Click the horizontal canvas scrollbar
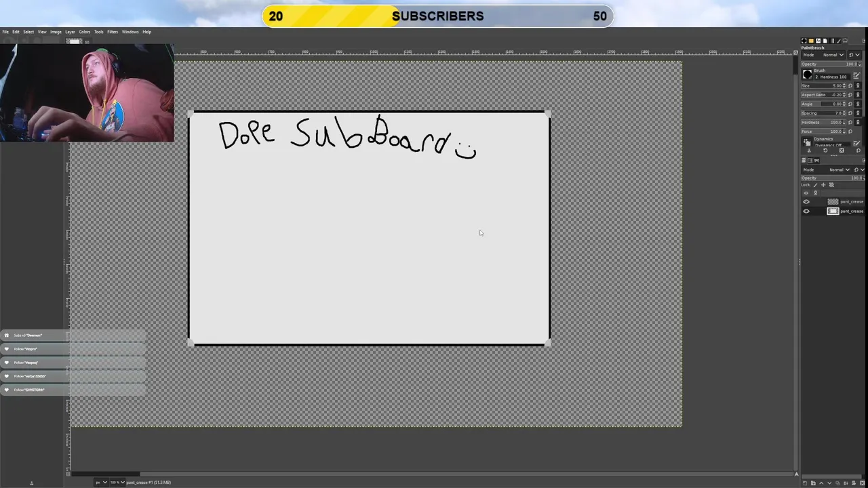Image resolution: width=868 pixels, height=488 pixels. [x=433, y=474]
